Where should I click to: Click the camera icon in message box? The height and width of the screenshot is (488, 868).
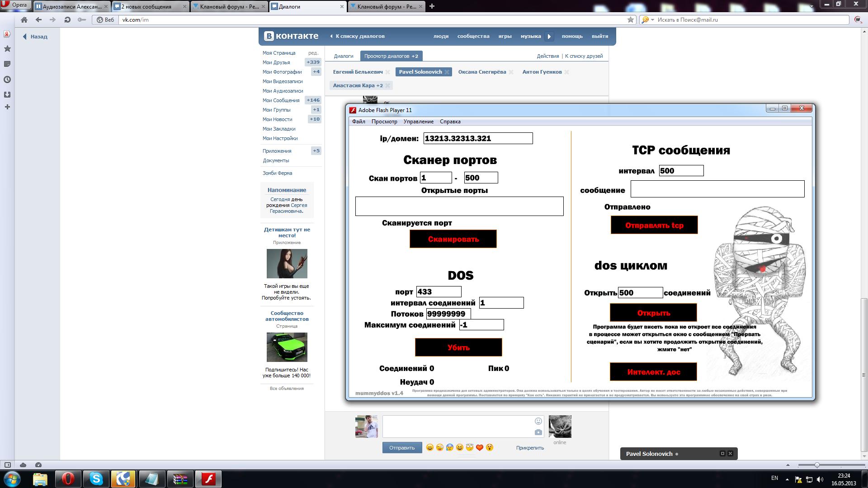tap(538, 432)
